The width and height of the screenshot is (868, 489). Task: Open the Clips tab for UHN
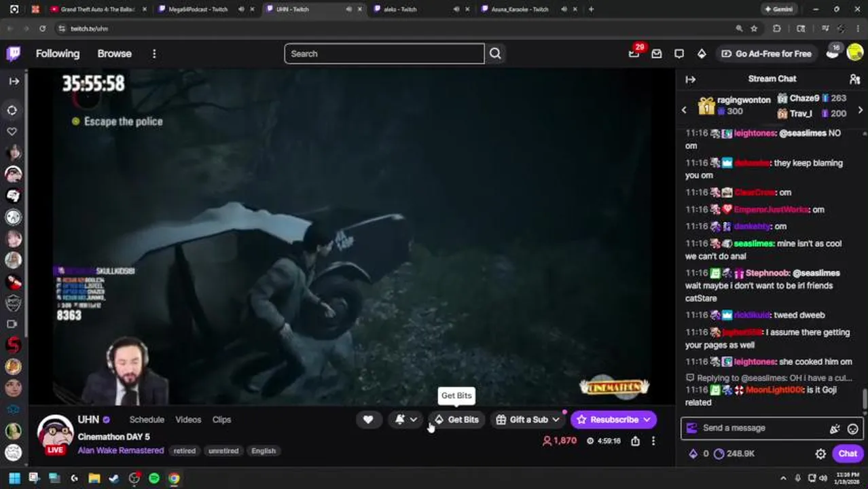(221, 420)
